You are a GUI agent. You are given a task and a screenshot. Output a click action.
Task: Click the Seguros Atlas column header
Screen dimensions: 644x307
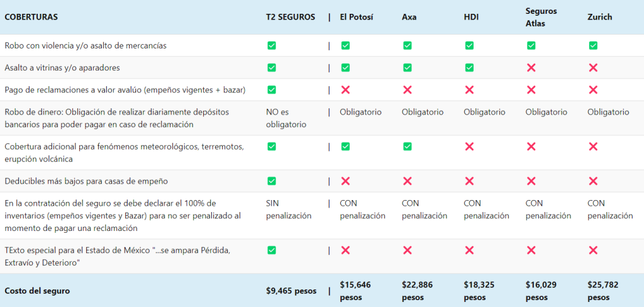541,17
